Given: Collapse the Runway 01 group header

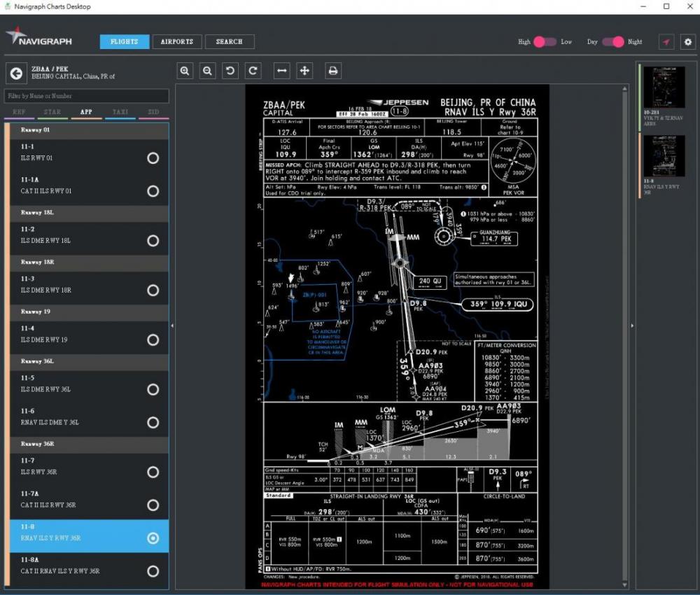Looking at the screenshot, I should (90, 130).
